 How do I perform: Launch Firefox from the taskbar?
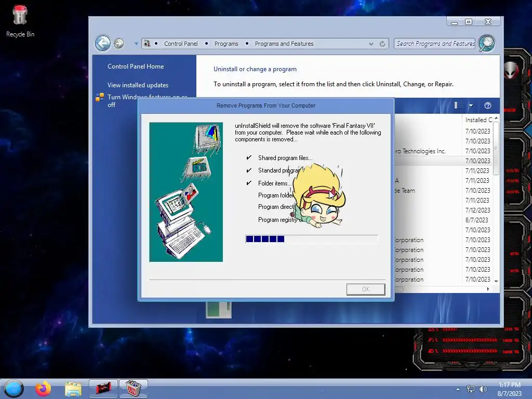click(43, 389)
